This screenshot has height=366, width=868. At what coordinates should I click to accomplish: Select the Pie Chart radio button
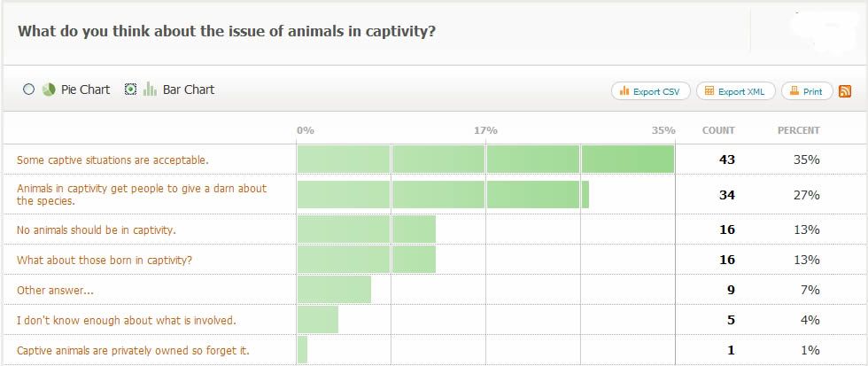coord(28,90)
